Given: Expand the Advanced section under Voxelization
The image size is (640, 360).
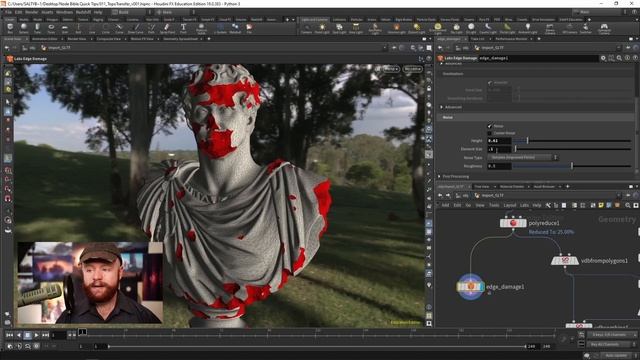Looking at the screenshot, I should tap(442, 107).
